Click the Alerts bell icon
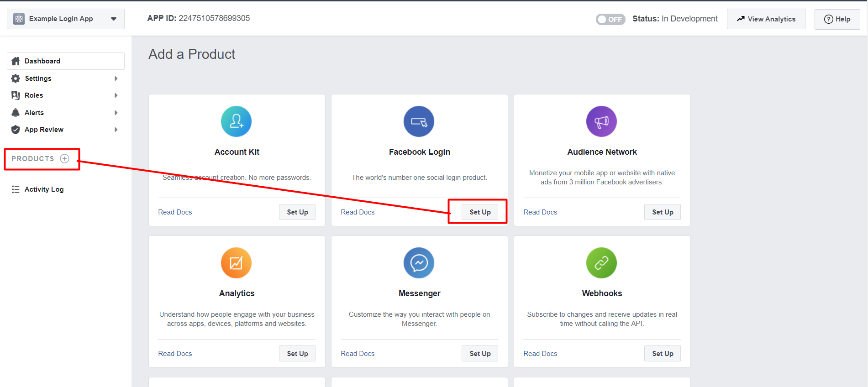Screen dimensions: 868x387 point(16,113)
